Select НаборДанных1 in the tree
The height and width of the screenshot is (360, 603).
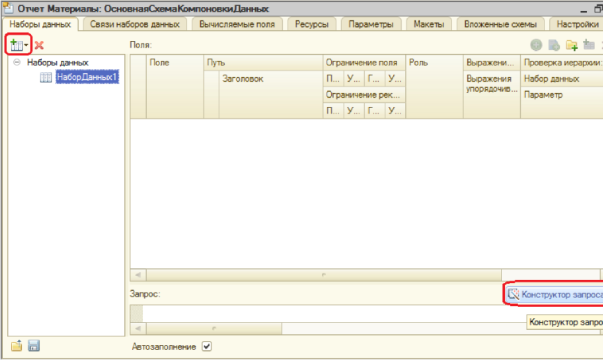(87, 77)
